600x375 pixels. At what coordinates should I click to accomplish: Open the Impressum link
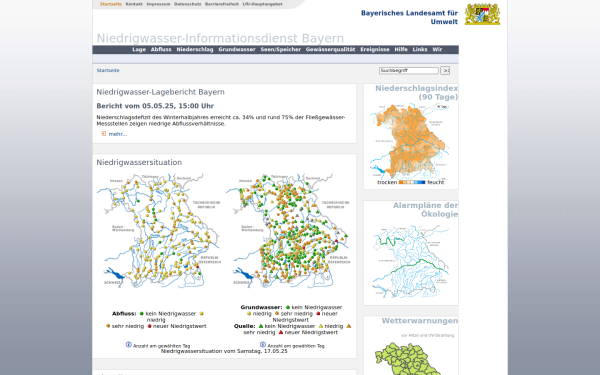[x=158, y=4]
